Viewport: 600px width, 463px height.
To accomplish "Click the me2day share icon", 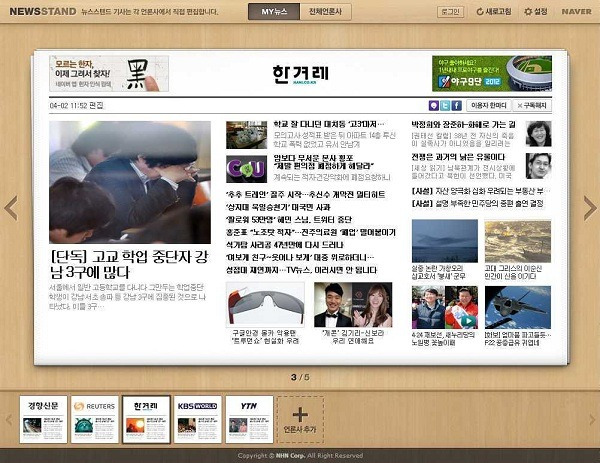I will pos(434,105).
